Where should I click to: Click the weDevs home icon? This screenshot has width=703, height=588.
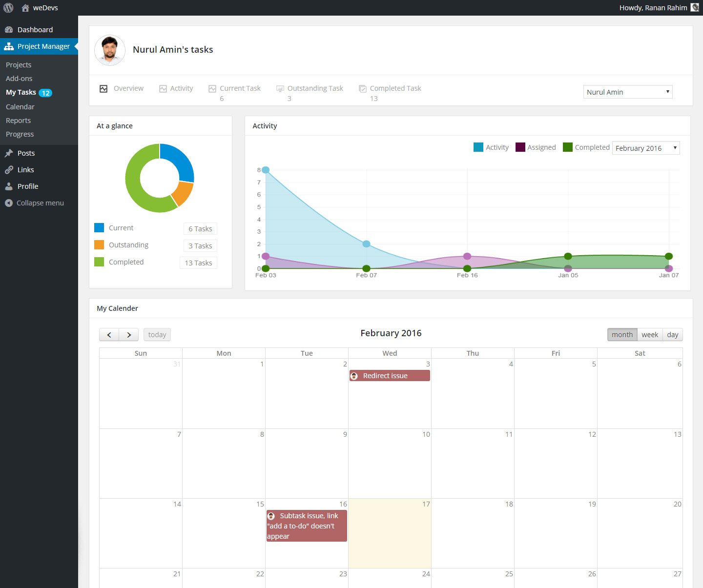25,8
